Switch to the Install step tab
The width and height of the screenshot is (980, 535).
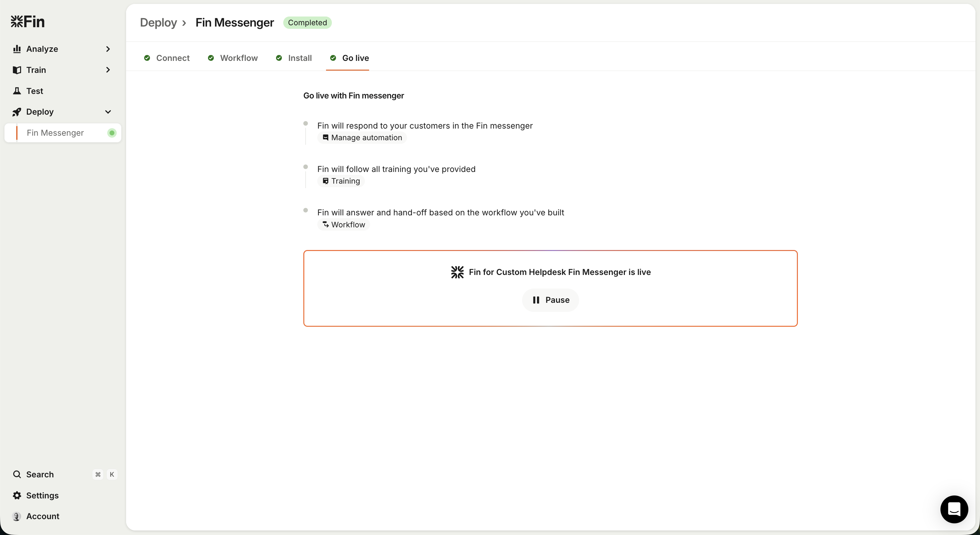point(294,58)
